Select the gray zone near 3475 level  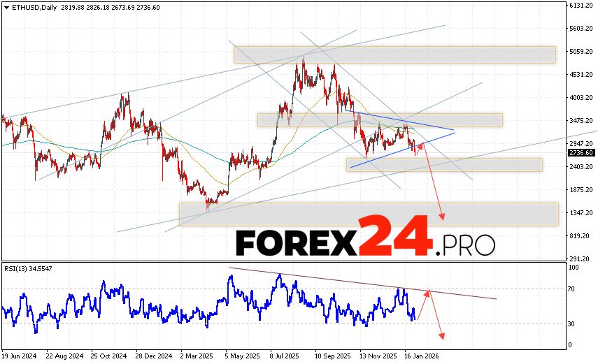(x=380, y=120)
